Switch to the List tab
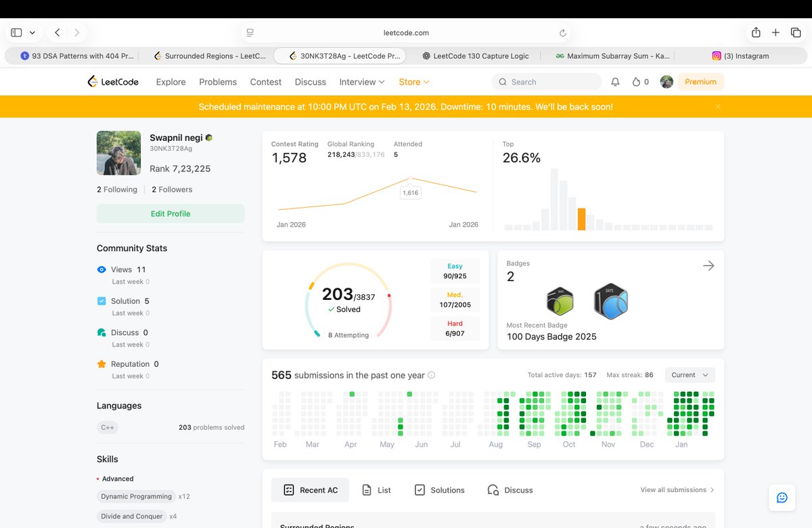The height and width of the screenshot is (528, 812). pos(377,490)
